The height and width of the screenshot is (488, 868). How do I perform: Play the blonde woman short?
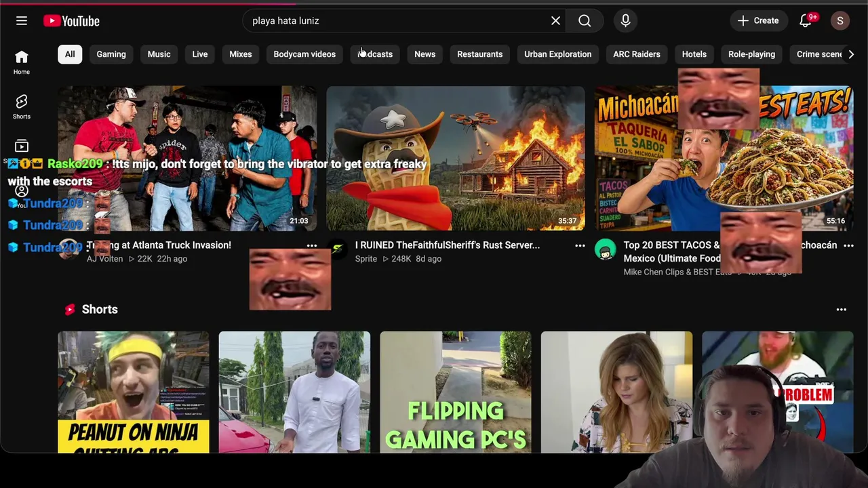pos(616,392)
